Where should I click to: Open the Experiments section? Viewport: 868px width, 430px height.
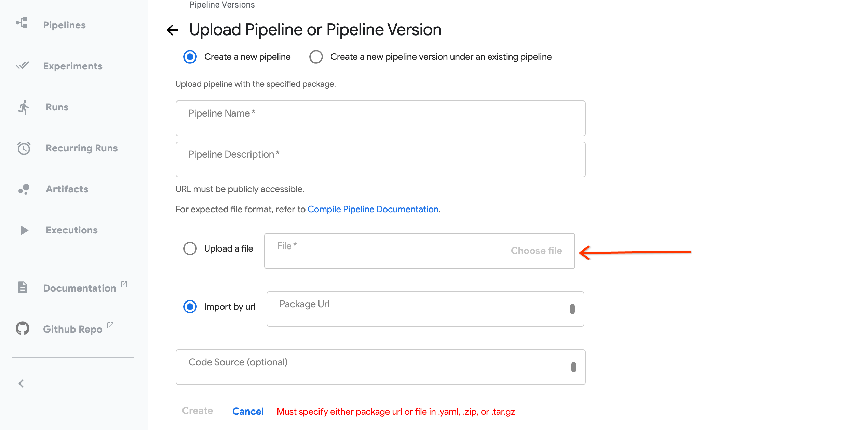(x=72, y=66)
